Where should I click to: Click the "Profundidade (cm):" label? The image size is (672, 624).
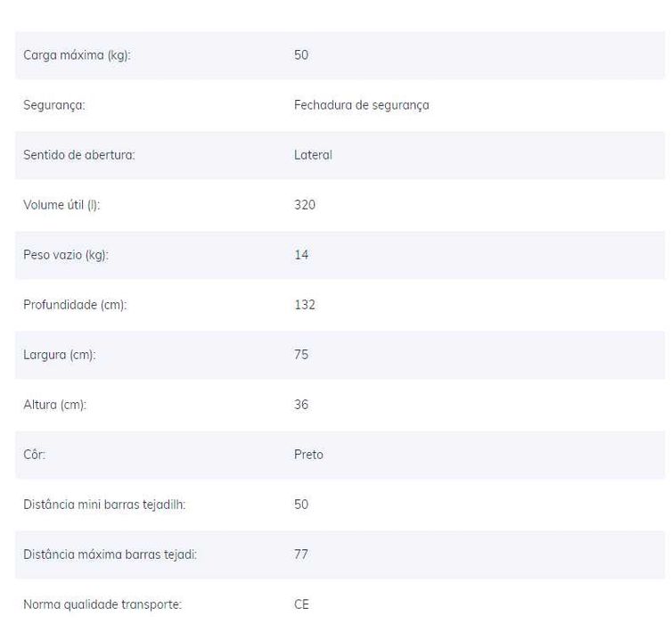point(75,305)
